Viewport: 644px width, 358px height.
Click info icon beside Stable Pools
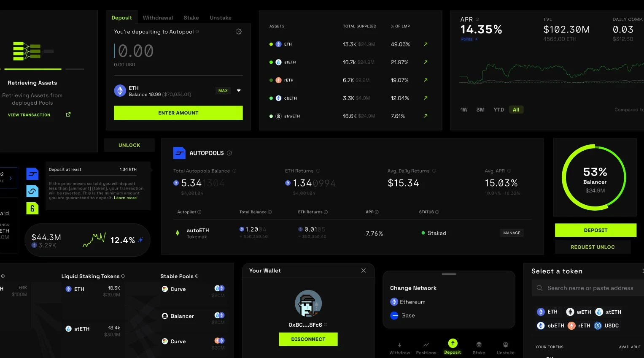(197, 276)
